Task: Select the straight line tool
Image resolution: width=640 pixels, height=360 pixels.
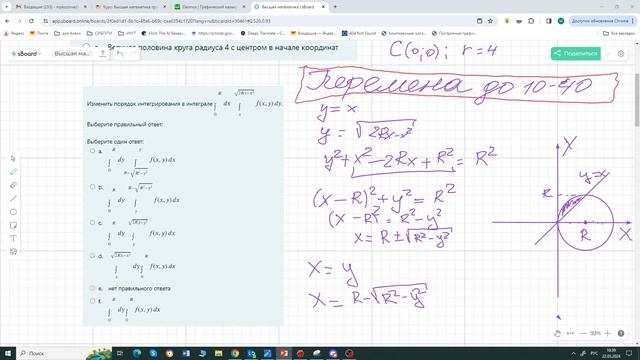Action: (x=13, y=198)
